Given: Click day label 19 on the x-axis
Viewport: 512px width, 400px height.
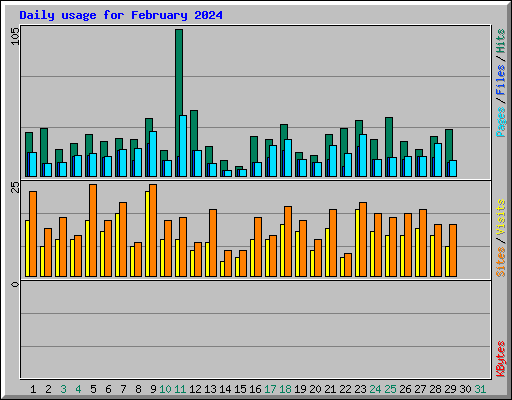Looking at the screenshot, I should click(x=300, y=389).
